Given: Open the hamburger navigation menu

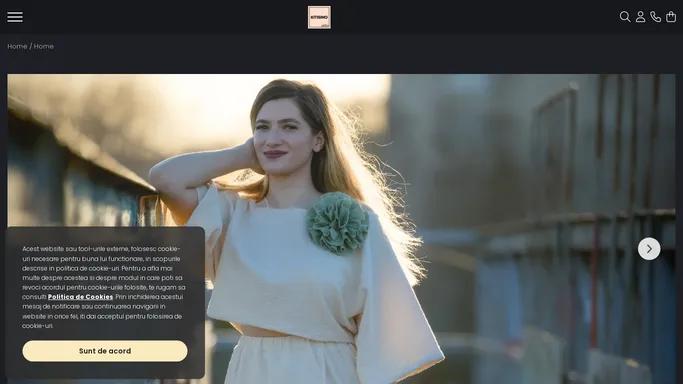Looking at the screenshot, I should coord(15,17).
